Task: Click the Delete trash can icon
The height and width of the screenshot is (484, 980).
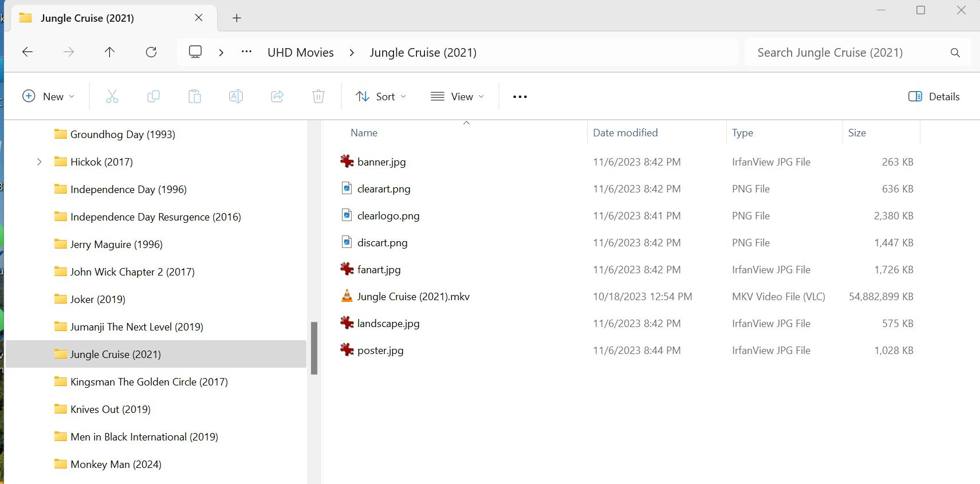Action: (318, 97)
